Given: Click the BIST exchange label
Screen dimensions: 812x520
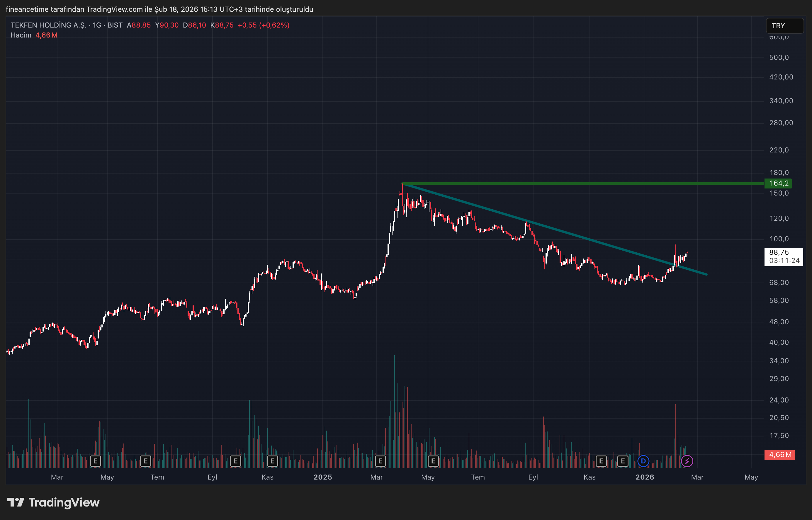Looking at the screenshot, I should pyautogui.click(x=115, y=25).
